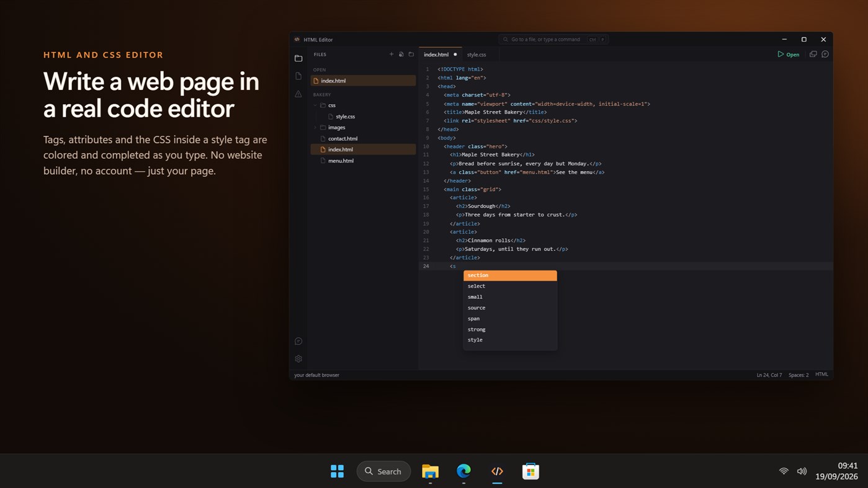This screenshot has height=488, width=868.
Task: Select index.html under the Open section
Action: [x=363, y=81]
